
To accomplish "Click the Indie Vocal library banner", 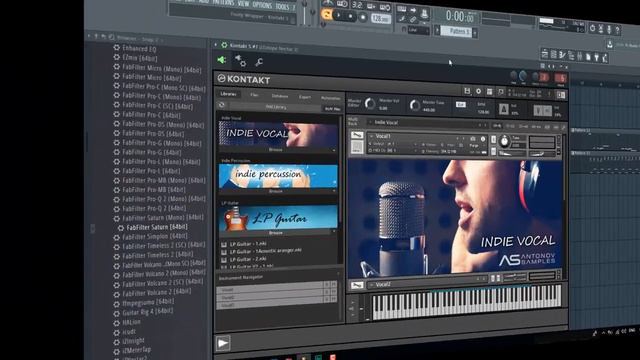I will click(x=278, y=134).
